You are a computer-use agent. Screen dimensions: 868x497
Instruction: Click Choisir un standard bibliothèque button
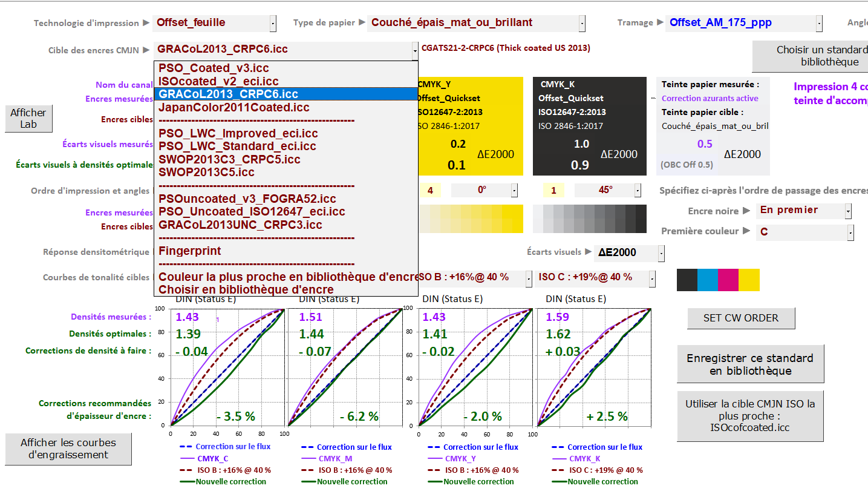(x=811, y=56)
